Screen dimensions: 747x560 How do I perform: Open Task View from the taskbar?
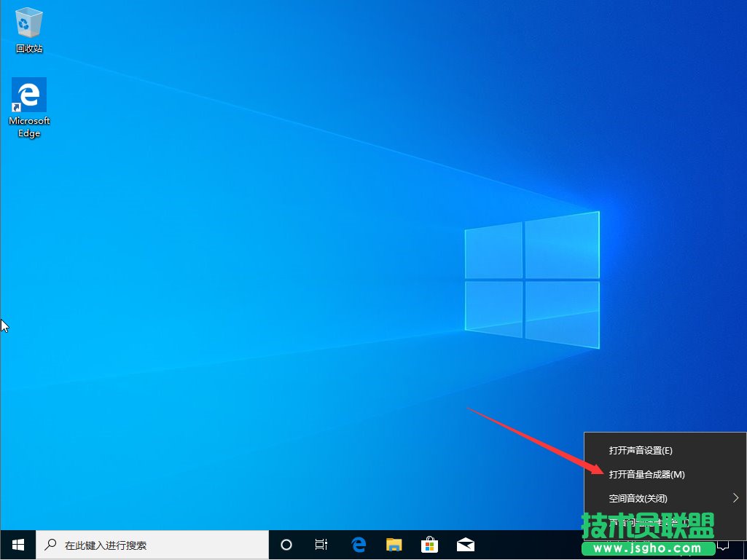pos(321,544)
